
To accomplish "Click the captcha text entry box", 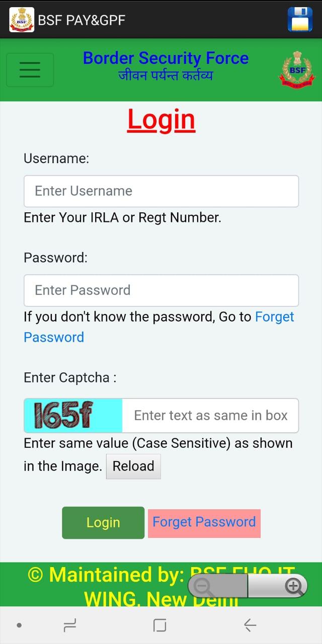I will 210,416.
